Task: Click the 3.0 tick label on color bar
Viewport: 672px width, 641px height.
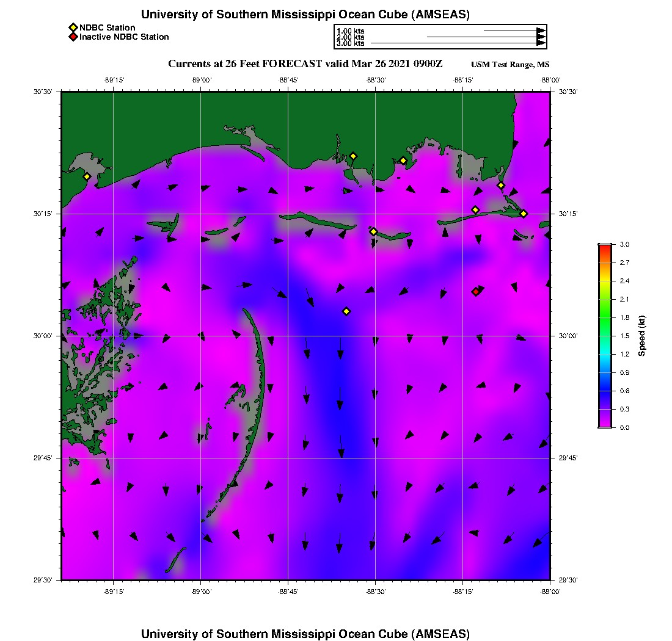Action: (x=624, y=244)
